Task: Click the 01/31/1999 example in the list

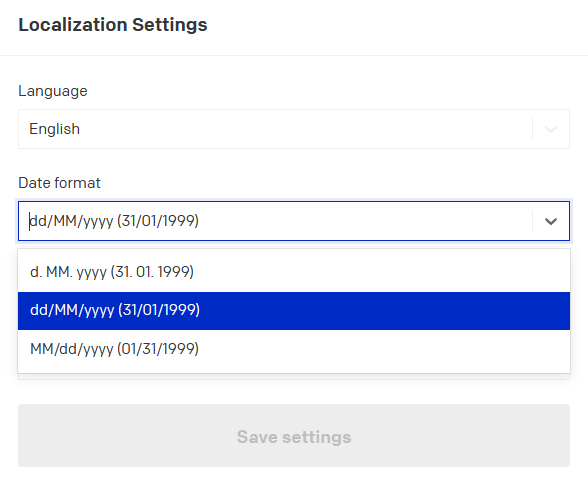Action: 158,349
